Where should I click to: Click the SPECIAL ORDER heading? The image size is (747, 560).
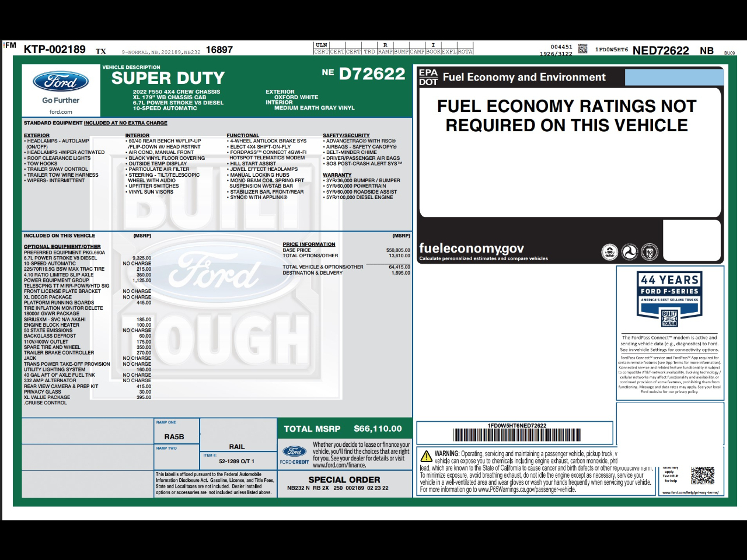[344, 480]
